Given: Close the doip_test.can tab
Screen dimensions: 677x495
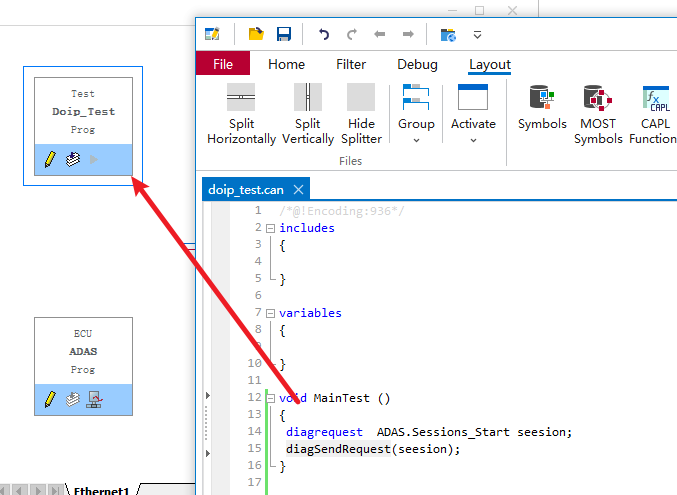Looking at the screenshot, I should 298,190.
